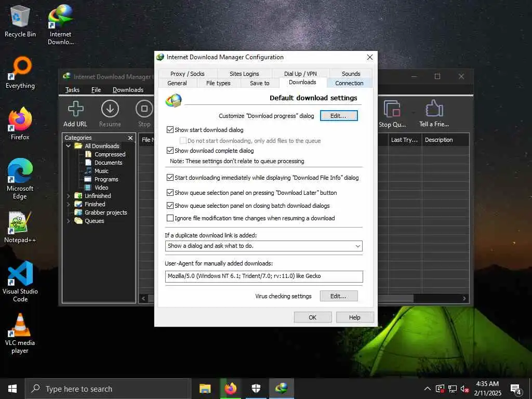
Task: Switch to the Save to tab
Action: tap(260, 83)
